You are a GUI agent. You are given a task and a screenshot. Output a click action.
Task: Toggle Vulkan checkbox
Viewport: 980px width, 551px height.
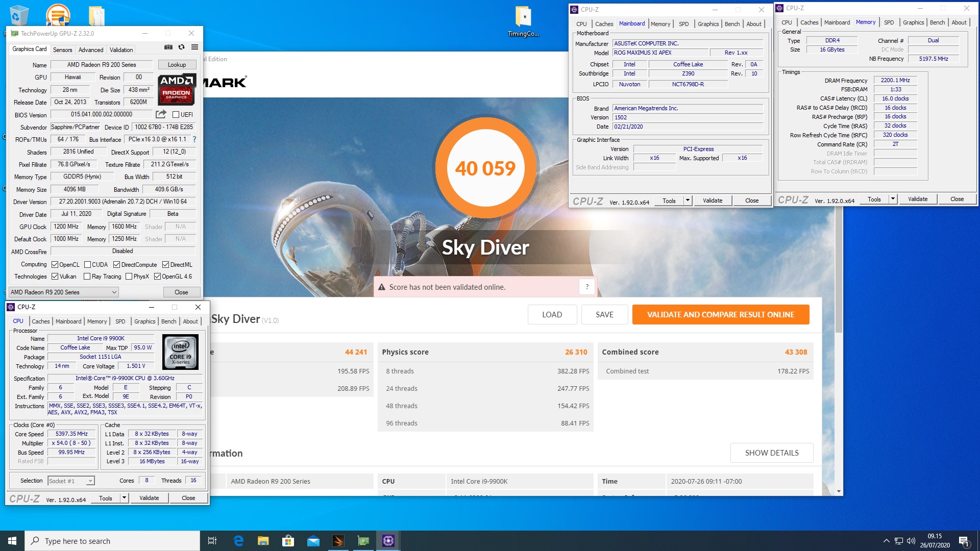[55, 277]
